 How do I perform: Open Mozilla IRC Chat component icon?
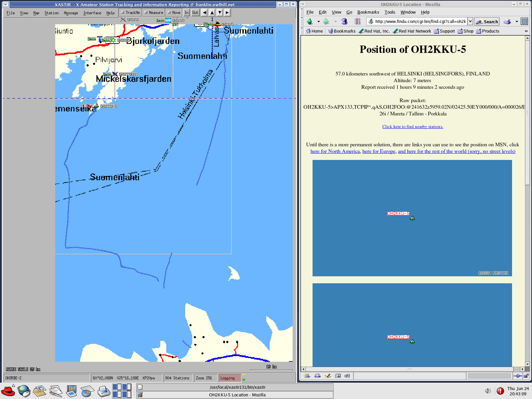pyautogui.click(x=347, y=376)
